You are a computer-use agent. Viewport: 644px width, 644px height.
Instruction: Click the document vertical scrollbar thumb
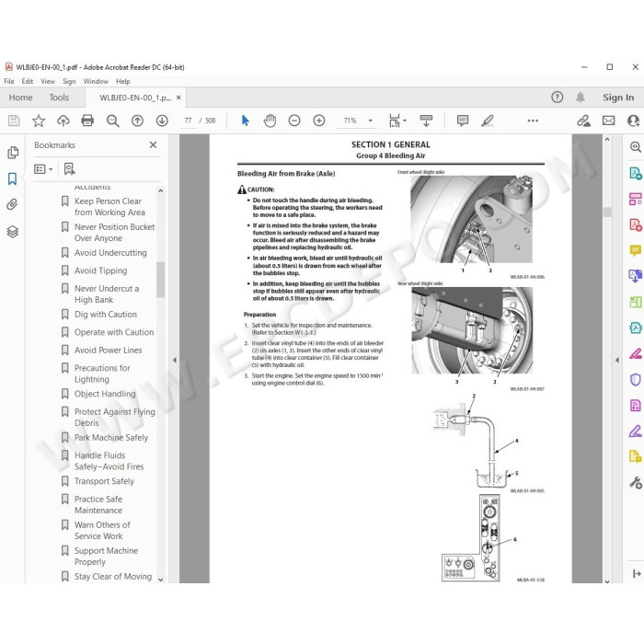click(607, 212)
